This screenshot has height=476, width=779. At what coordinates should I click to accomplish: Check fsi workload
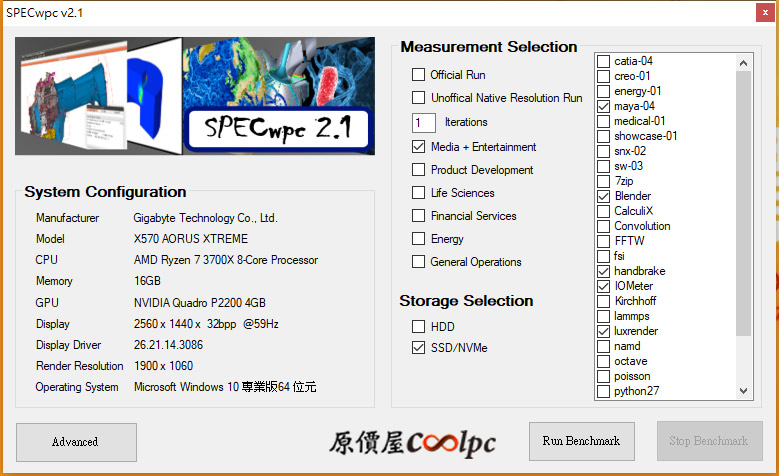(603, 256)
